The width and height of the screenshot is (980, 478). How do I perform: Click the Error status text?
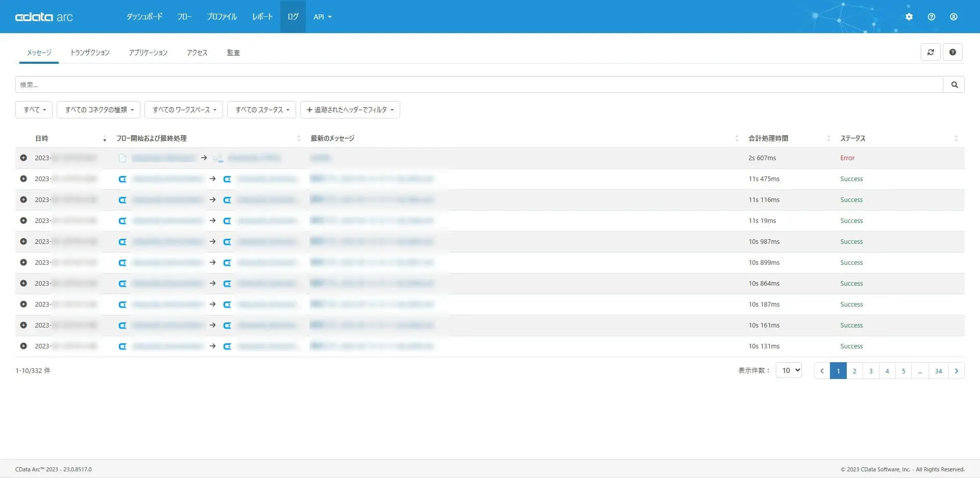coord(847,158)
